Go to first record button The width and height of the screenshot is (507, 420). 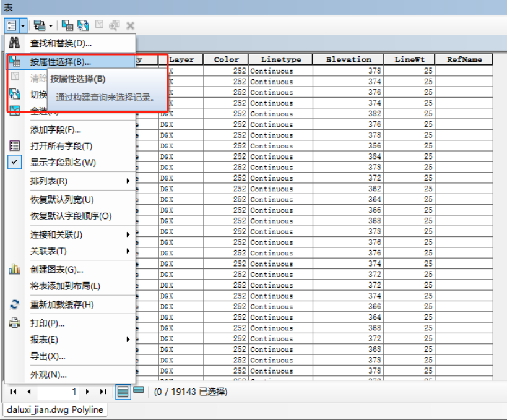pos(13,392)
